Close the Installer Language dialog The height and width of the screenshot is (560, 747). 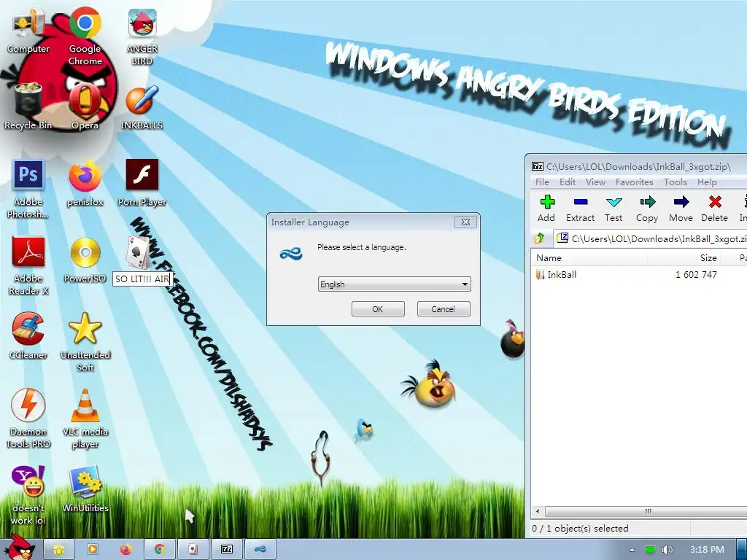pos(465,222)
